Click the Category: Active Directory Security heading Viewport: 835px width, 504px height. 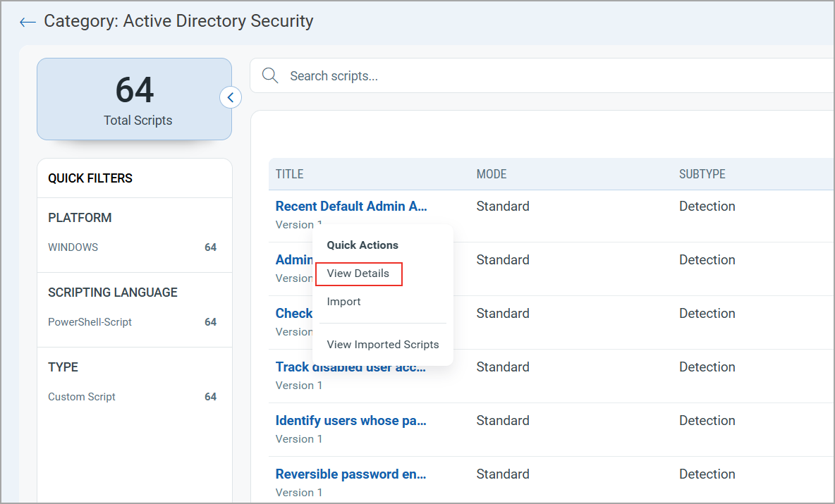[178, 21]
